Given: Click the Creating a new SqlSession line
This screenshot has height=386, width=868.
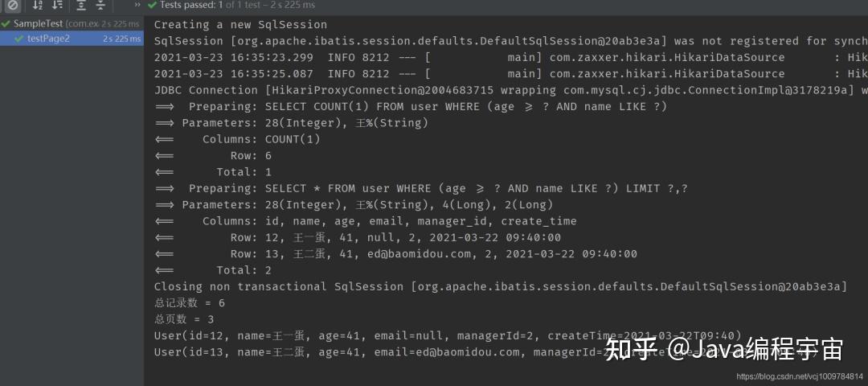Looking at the screenshot, I should pyautogui.click(x=240, y=24).
